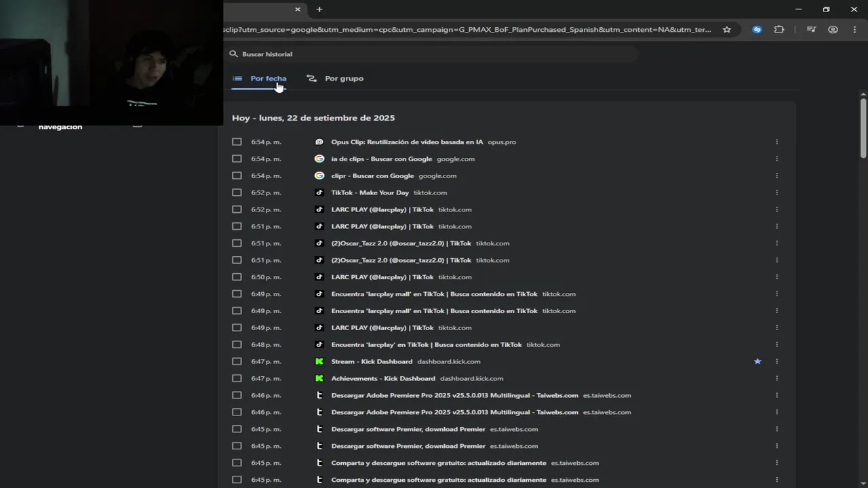This screenshot has height=488, width=868.
Task: Tick the Achievements - Kick Dashboard checkbox
Action: click(237, 378)
